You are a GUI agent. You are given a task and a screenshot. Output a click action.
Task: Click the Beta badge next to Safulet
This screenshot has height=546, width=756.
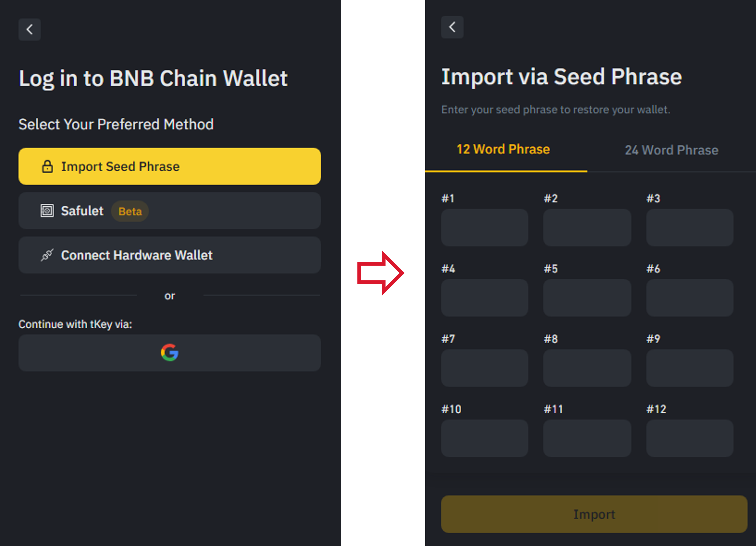point(130,211)
